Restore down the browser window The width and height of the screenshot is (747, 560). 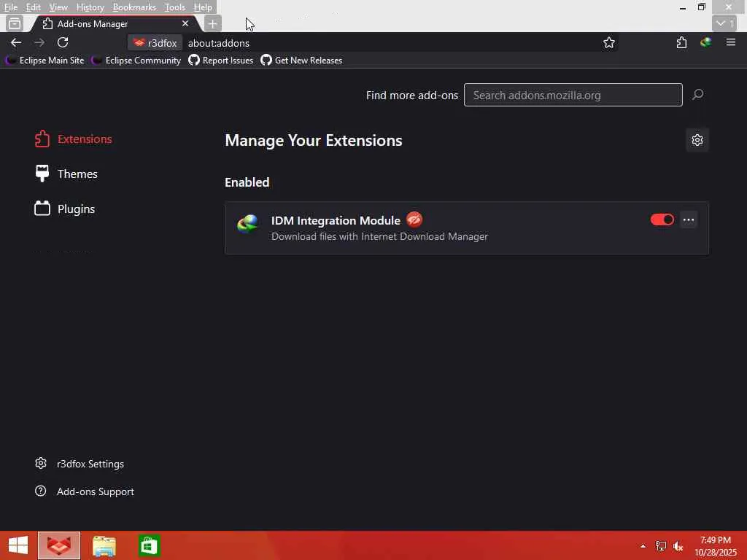coord(701,7)
